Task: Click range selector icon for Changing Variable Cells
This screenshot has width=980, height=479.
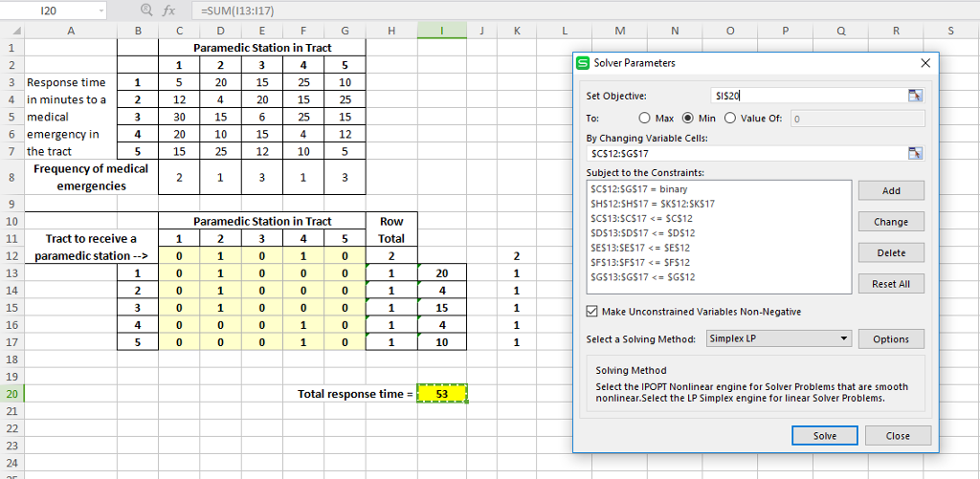Action: click(915, 153)
